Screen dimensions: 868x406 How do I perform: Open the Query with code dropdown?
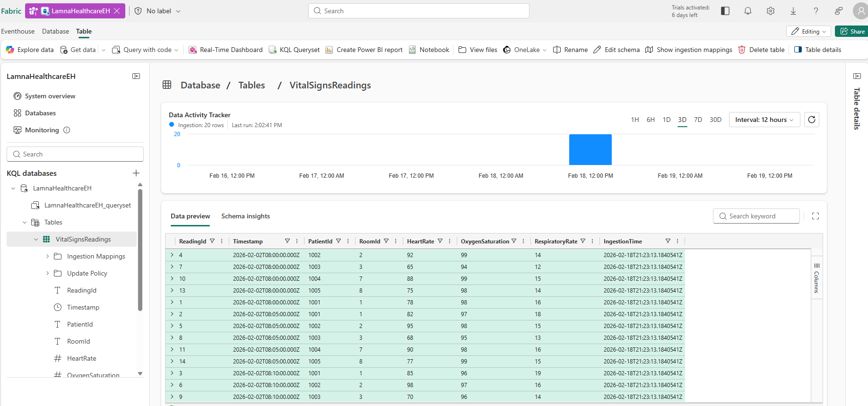146,50
